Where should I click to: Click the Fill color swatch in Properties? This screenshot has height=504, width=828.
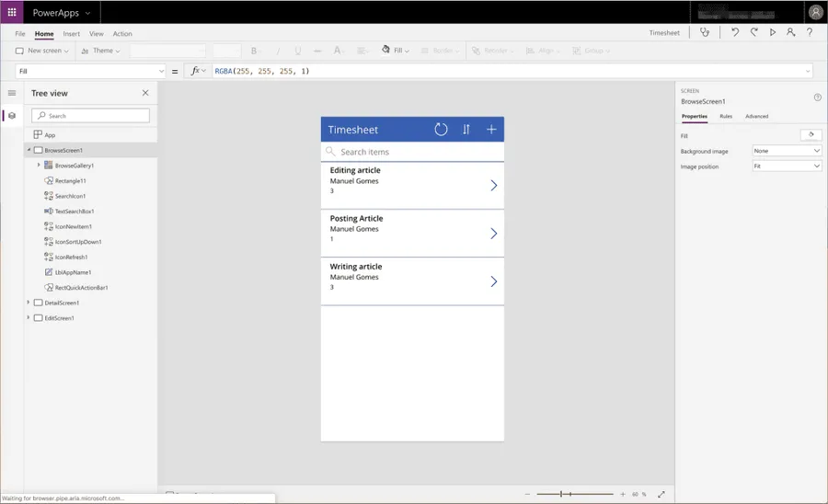point(811,135)
